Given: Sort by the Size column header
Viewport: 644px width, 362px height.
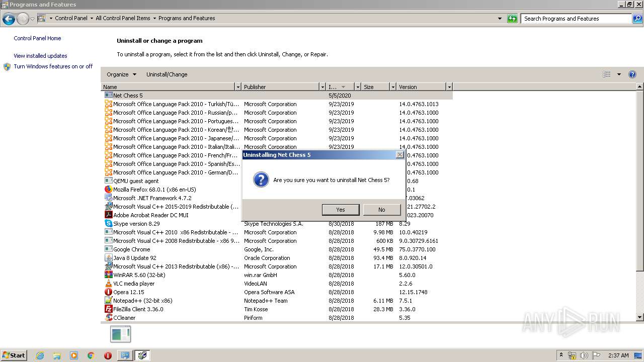Looking at the screenshot, I should pyautogui.click(x=375, y=87).
